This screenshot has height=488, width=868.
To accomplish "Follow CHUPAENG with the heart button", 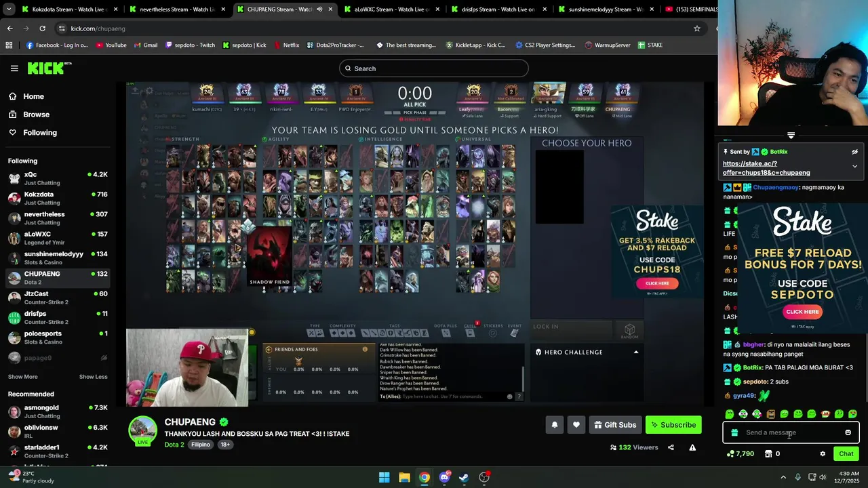I will point(576,425).
